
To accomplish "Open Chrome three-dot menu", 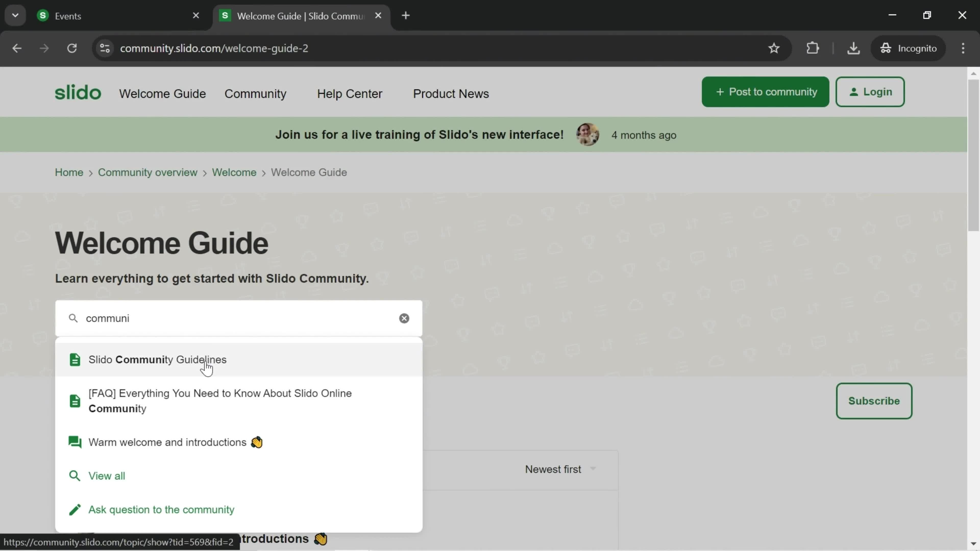I will click(x=963, y=48).
